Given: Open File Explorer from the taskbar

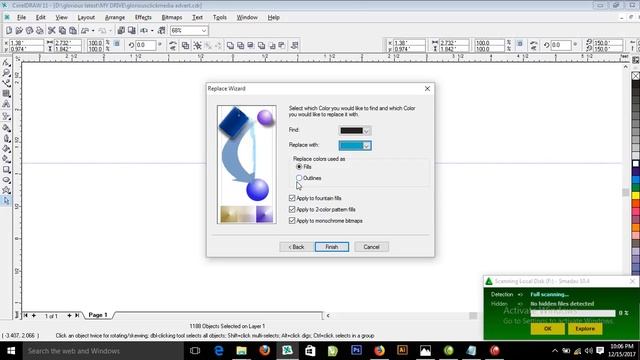Looking at the screenshot, I should tap(241, 350).
